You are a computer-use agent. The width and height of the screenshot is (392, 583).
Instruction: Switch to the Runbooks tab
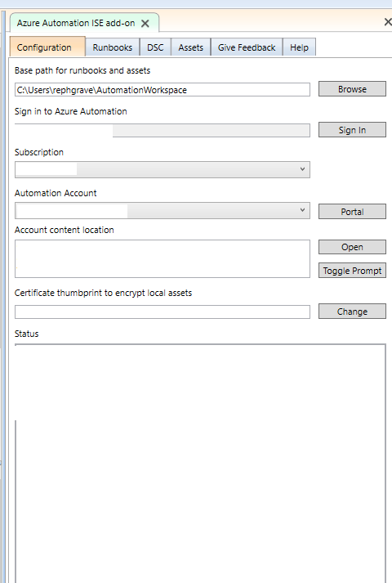(x=113, y=47)
